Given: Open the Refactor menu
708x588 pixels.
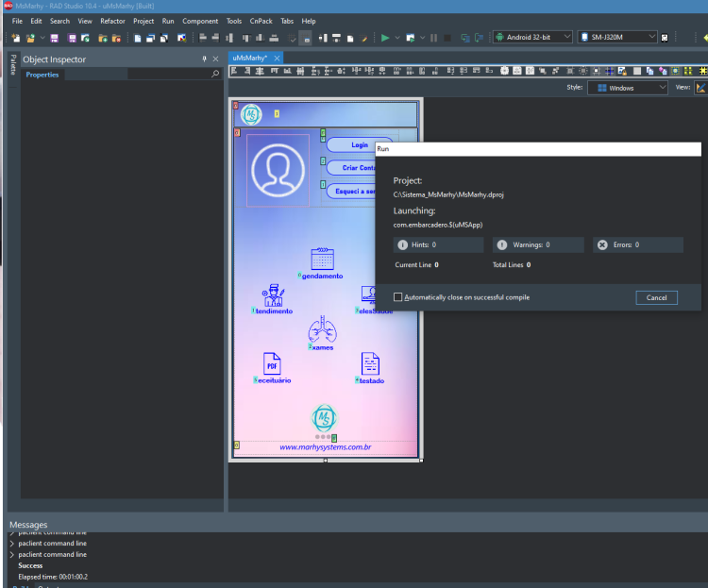Looking at the screenshot, I should 112,21.
